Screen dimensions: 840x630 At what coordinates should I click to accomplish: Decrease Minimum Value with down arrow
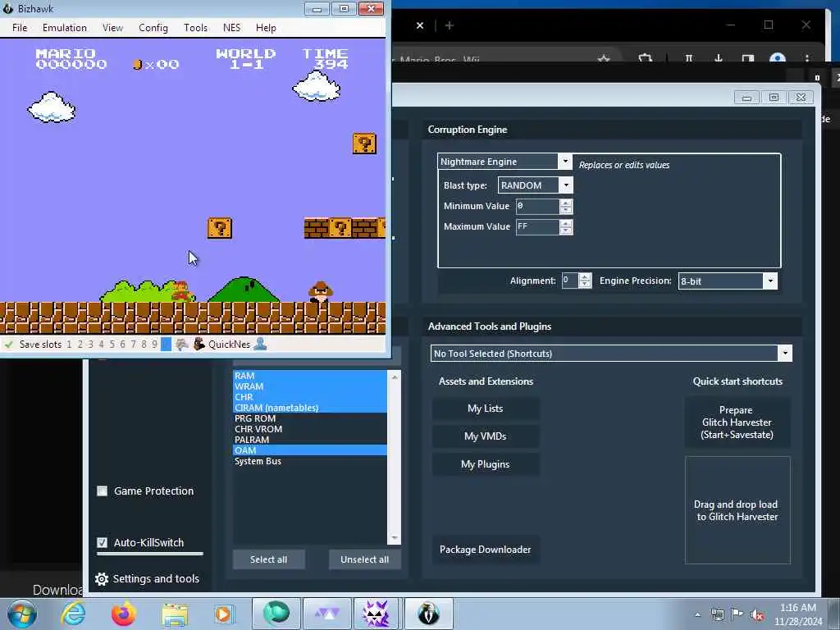pos(566,210)
